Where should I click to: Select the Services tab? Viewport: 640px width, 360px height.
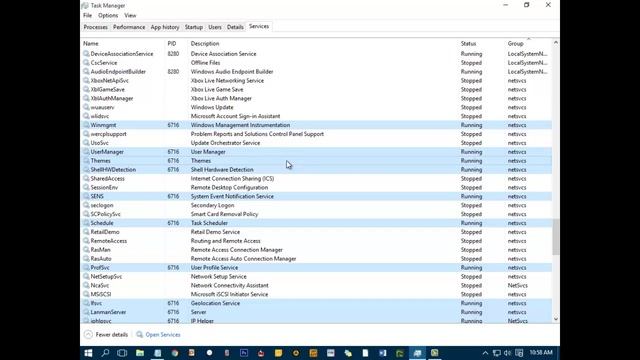tap(259, 27)
